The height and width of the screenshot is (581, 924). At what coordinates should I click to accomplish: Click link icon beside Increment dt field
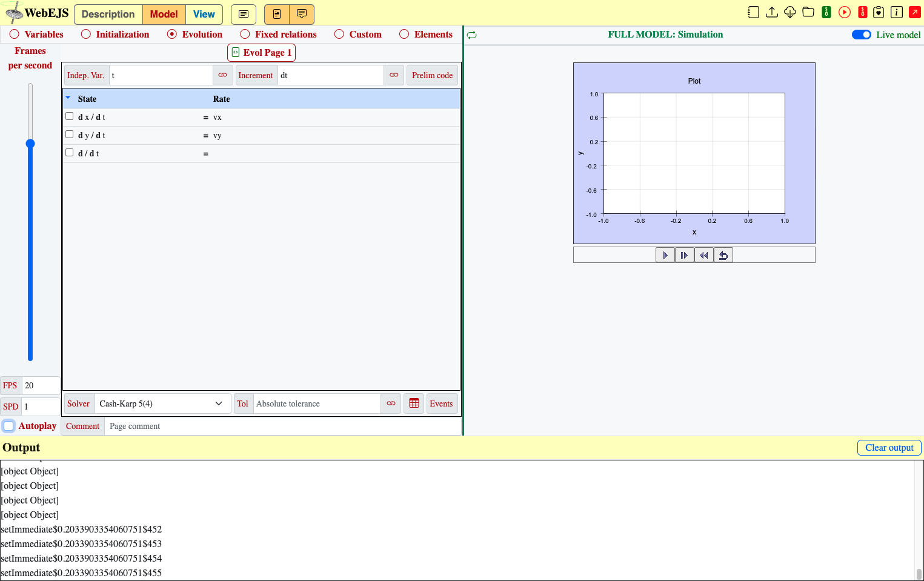[x=394, y=75]
